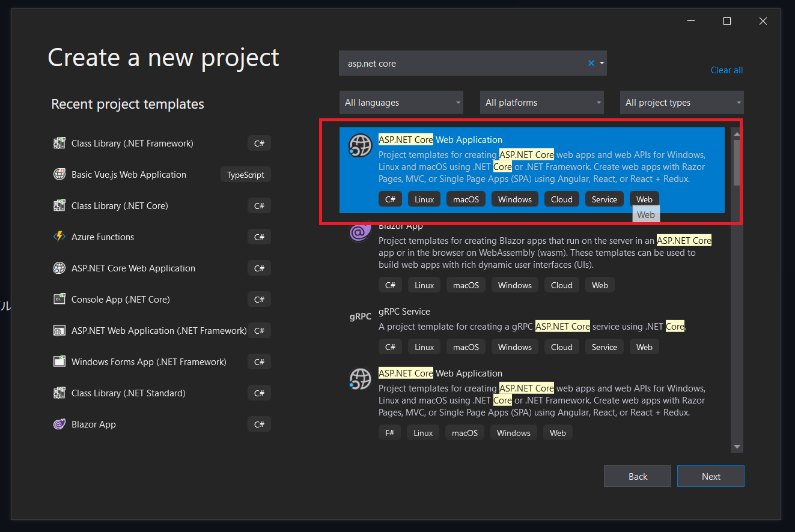Click the Cloud tag on the Blazor App template
The image size is (795, 532).
coord(562,285)
